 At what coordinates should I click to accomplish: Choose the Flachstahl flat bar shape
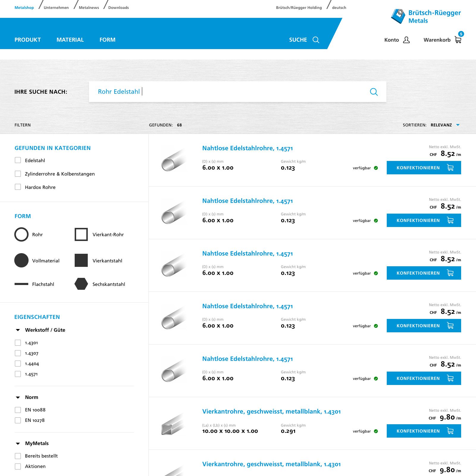tap(21, 284)
